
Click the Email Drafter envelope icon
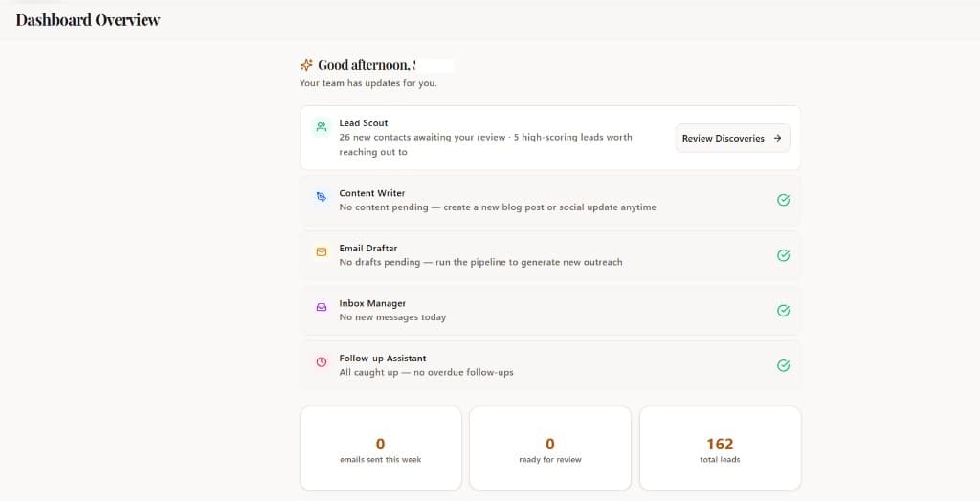(x=322, y=251)
